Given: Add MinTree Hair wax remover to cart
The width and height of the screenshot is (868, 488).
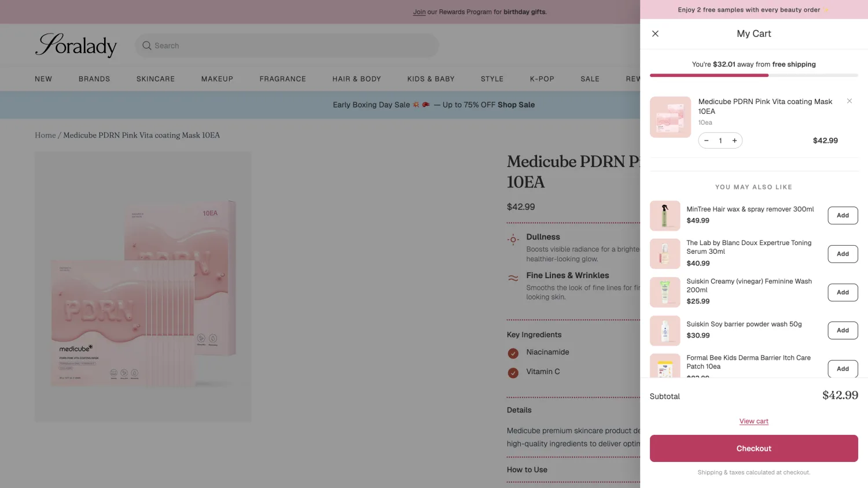Looking at the screenshot, I should click(x=843, y=216).
